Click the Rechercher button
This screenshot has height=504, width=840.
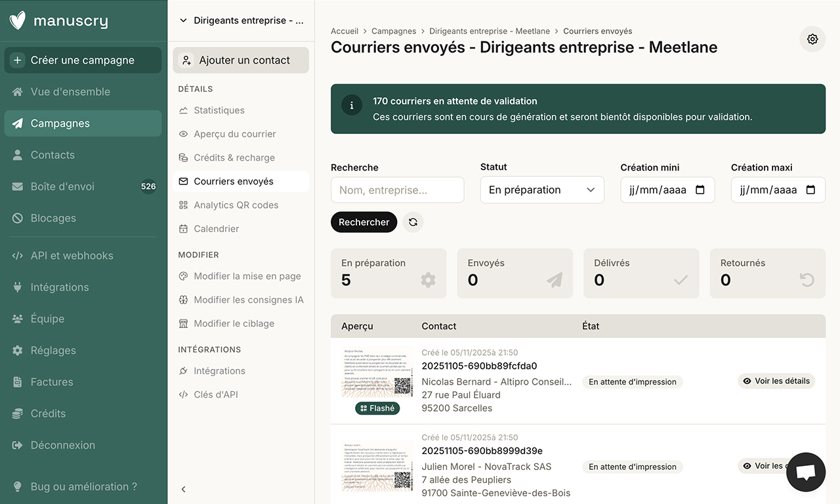364,222
